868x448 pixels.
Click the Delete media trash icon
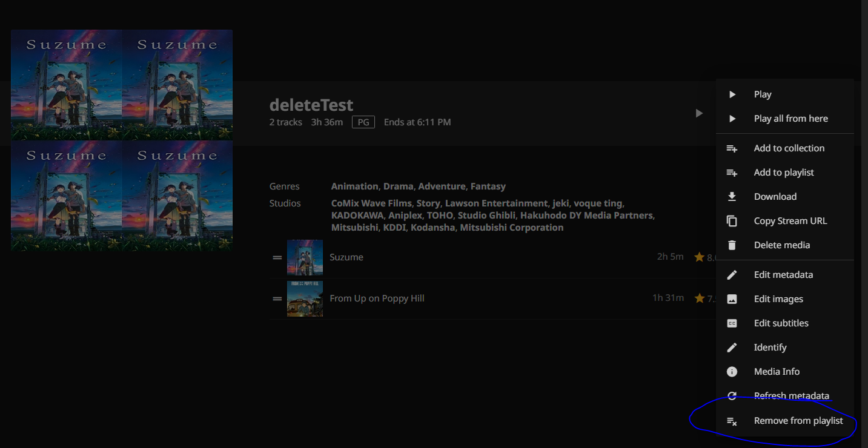(732, 245)
